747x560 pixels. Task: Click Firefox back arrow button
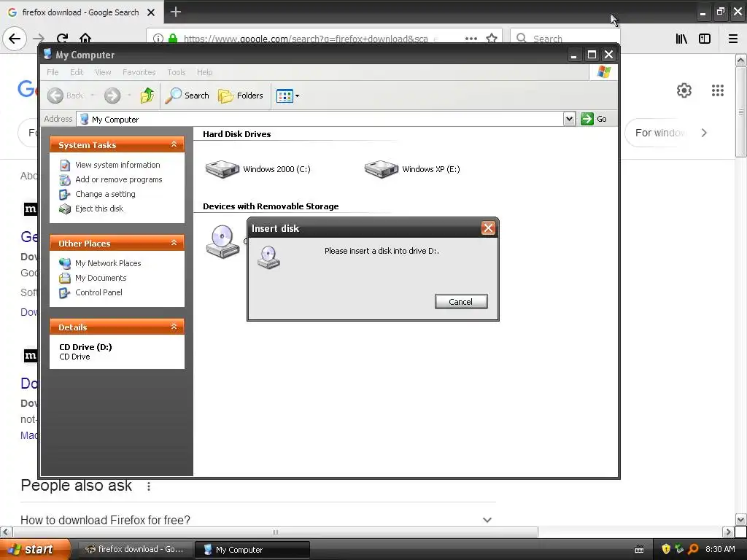[x=15, y=39]
